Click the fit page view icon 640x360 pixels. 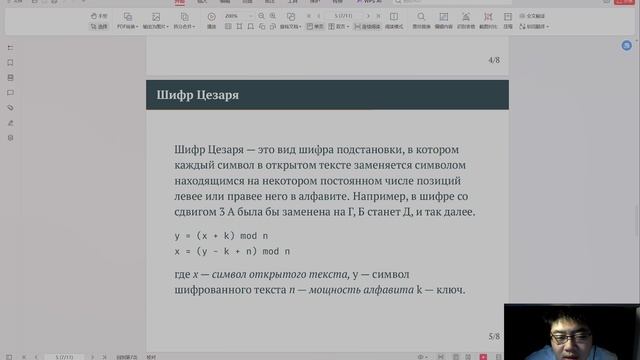click(251, 27)
